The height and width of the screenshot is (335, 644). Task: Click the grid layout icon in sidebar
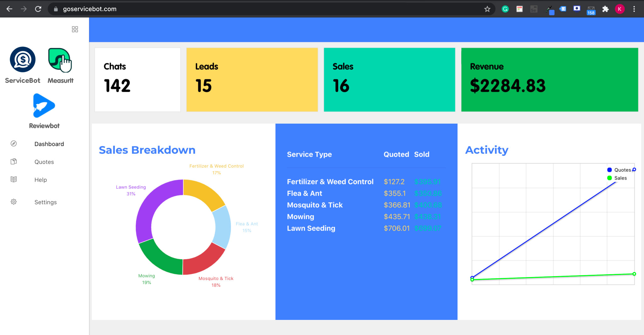pos(75,29)
